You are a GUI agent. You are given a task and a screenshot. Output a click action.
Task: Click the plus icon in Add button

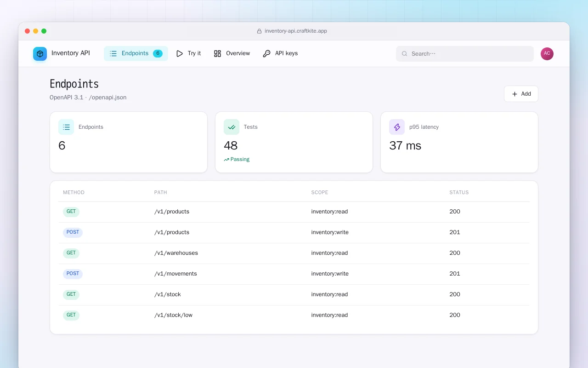(514, 94)
